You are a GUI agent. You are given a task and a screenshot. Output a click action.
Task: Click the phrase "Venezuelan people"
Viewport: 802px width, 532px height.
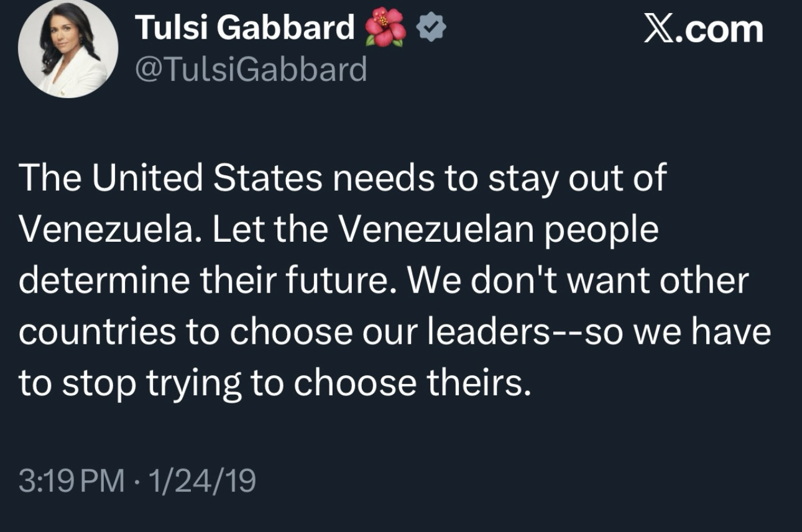pos(499,230)
